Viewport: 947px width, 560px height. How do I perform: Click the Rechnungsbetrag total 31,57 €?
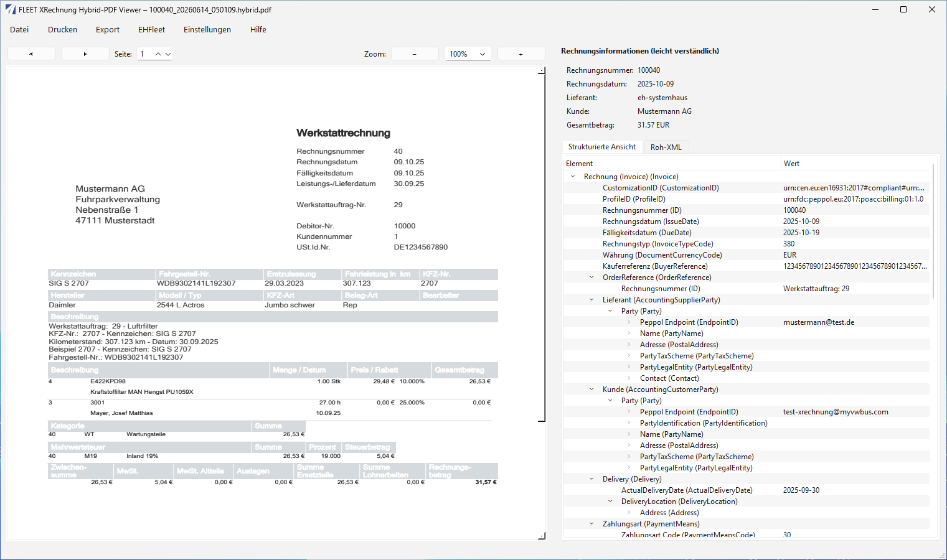coord(486,482)
